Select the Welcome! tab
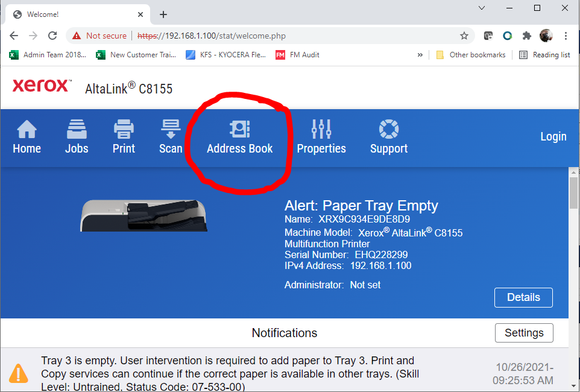The width and height of the screenshot is (580, 392). point(78,14)
